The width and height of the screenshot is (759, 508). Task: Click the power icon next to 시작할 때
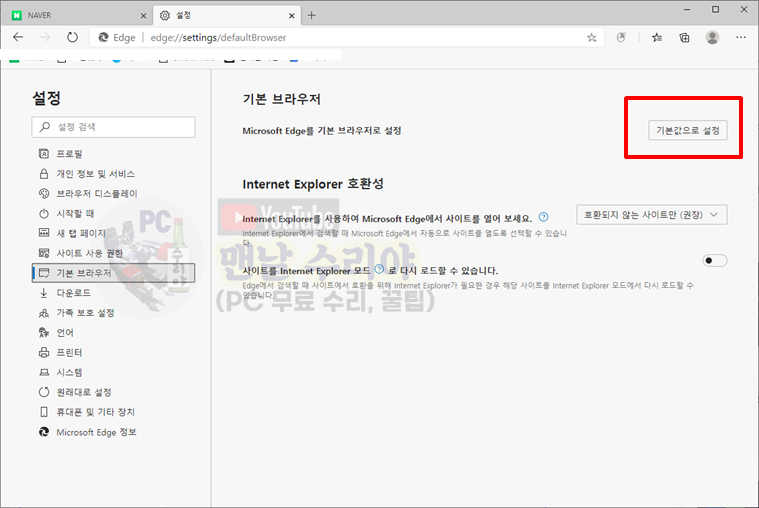pos(44,213)
